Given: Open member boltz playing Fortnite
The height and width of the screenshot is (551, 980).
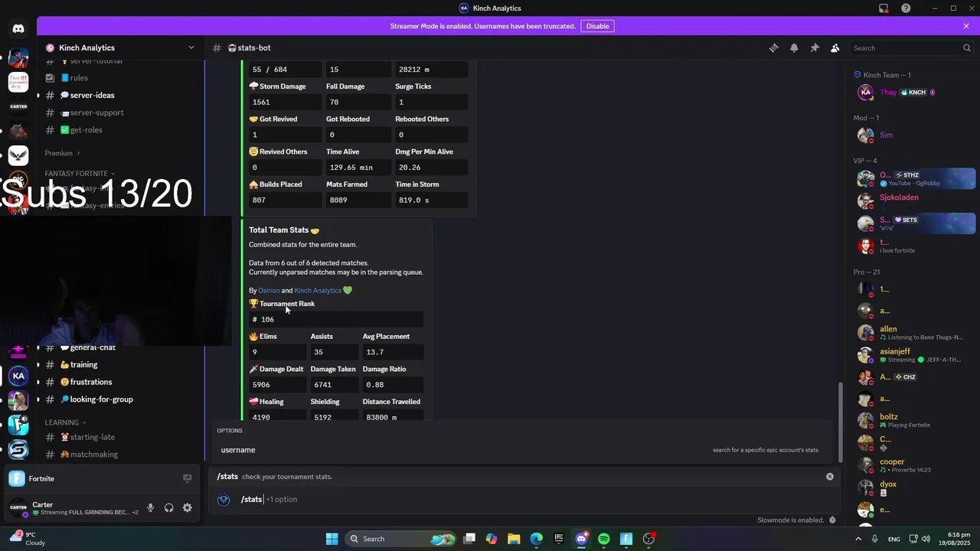Looking at the screenshot, I should [x=913, y=421].
